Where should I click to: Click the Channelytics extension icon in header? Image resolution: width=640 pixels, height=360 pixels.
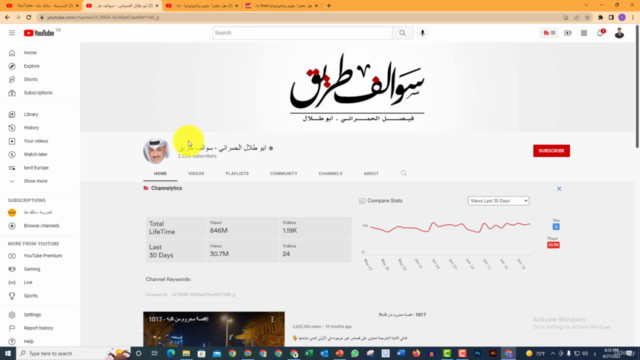(549, 33)
